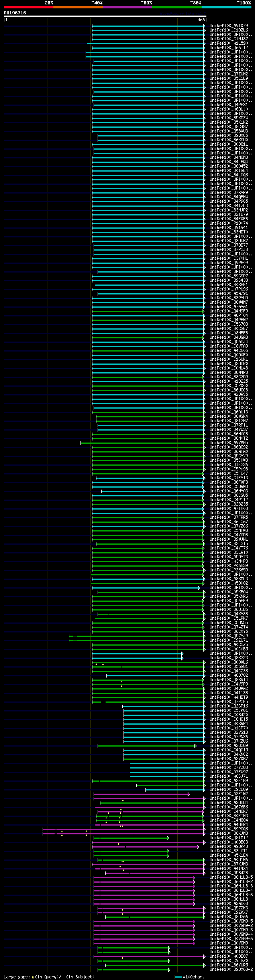The image size is (255, 980).
Task: Click the UniRef100_Q7KVP9 label
Action: pyautogui.click(x=229, y=192)
